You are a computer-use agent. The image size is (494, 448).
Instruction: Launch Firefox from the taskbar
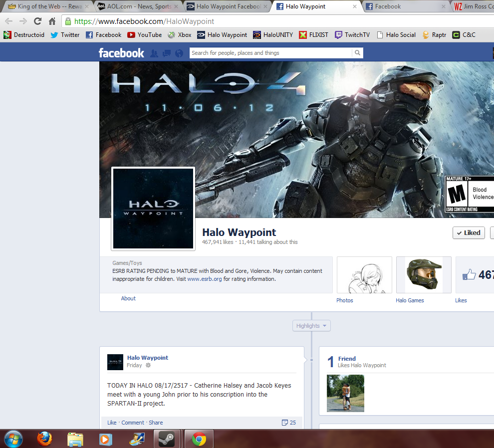(x=45, y=439)
